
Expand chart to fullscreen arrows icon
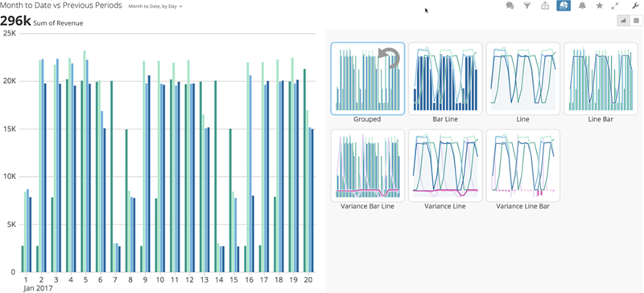[x=615, y=6]
